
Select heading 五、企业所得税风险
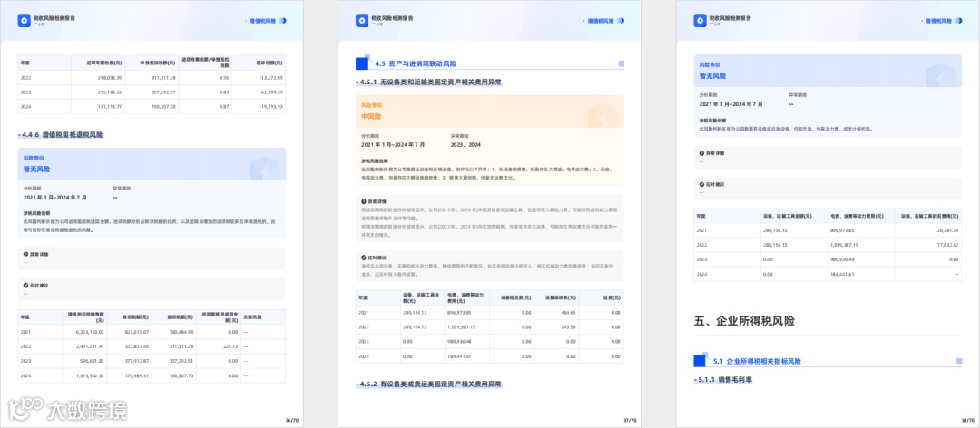(x=744, y=321)
